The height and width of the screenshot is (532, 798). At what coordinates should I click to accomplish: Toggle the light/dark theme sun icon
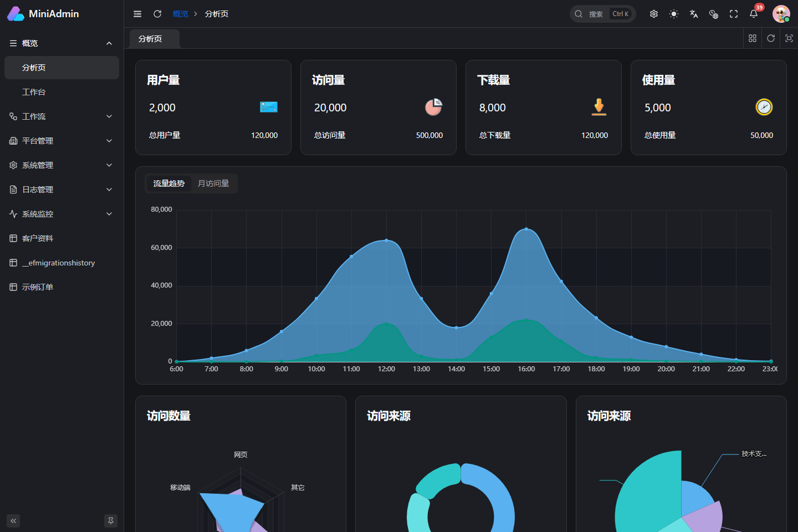pyautogui.click(x=674, y=14)
